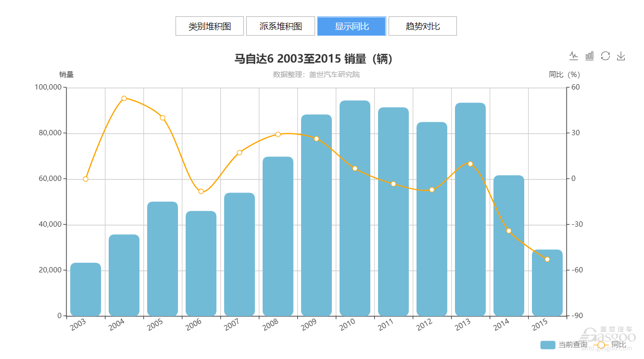Select the tallest bar for 2010
644x359 pixels.
355,208
